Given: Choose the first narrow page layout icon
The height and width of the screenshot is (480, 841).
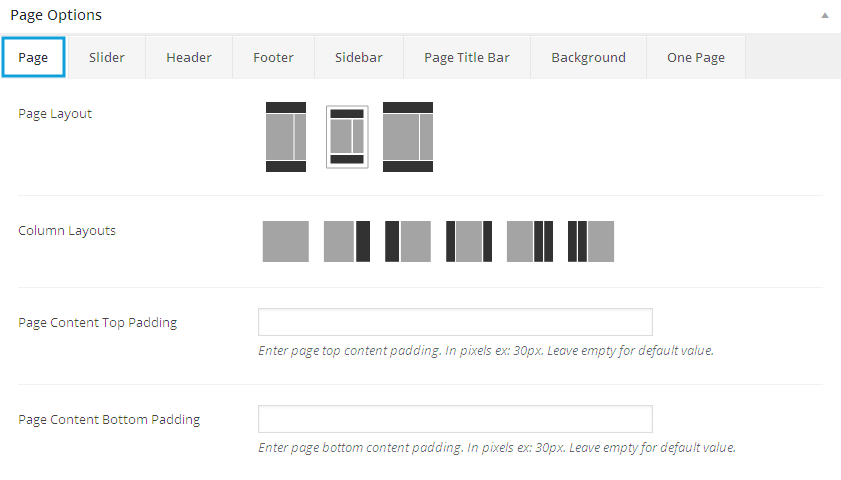Looking at the screenshot, I should pyautogui.click(x=286, y=137).
